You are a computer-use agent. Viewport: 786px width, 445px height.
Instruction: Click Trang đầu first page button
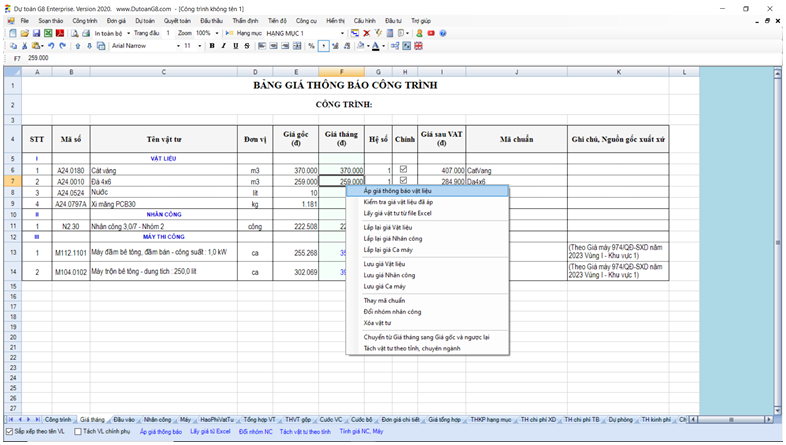(x=146, y=33)
